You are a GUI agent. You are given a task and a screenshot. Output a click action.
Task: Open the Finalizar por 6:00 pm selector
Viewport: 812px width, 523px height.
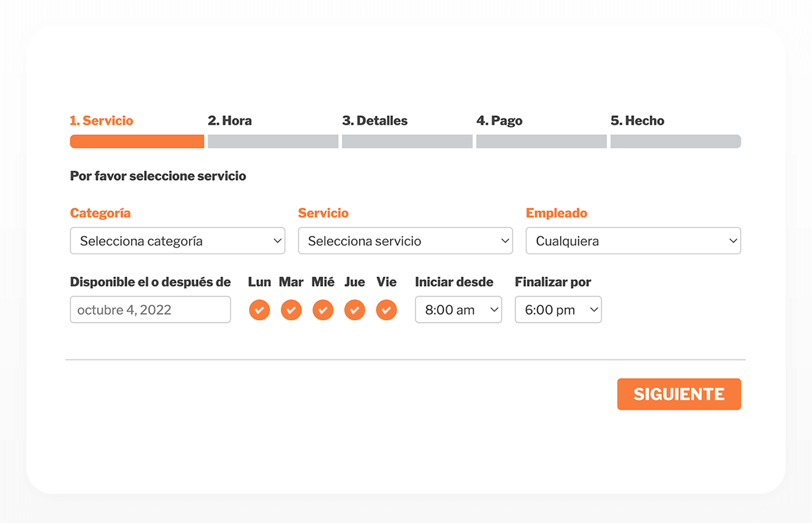(x=558, y=310)
